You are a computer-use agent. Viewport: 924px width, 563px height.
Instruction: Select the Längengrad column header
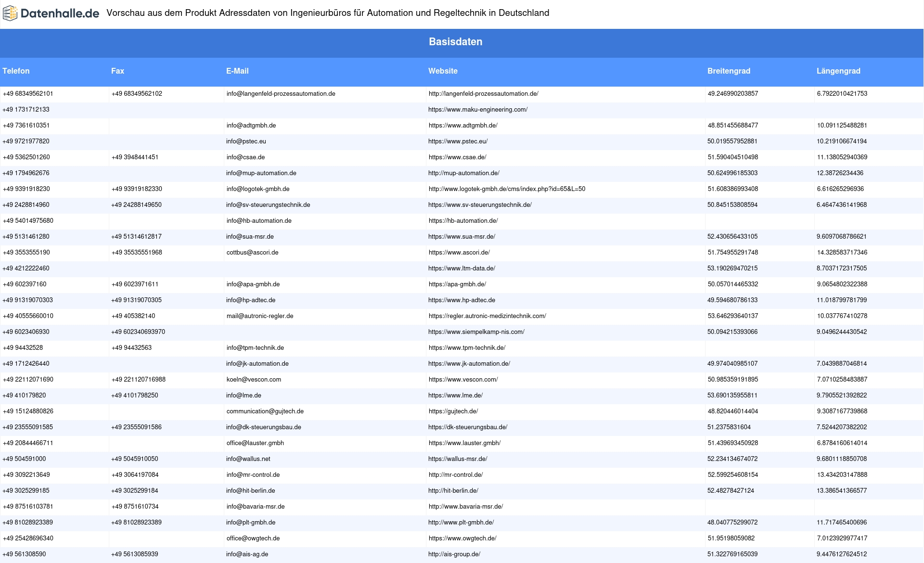pos(838,71)
